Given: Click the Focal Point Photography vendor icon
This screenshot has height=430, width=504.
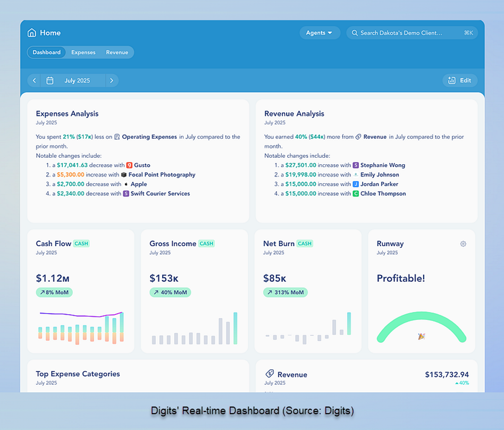Looking at the screenshot, I should tap(124, 175).
